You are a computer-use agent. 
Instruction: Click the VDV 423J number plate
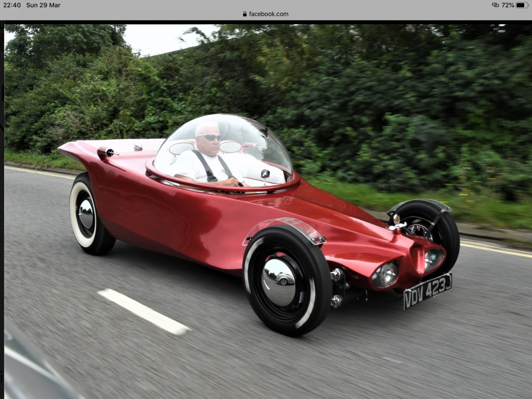click(x=427, y=290)
